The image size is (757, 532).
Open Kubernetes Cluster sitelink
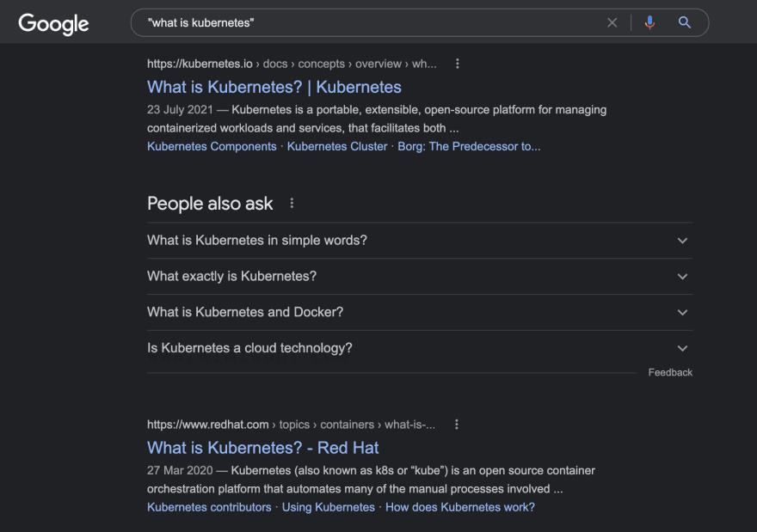[x=337, y=147]
